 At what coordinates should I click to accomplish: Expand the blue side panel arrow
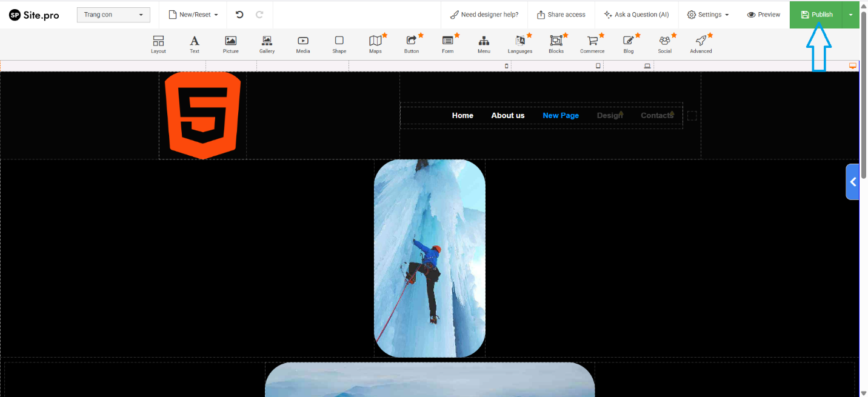pos(853,182)
